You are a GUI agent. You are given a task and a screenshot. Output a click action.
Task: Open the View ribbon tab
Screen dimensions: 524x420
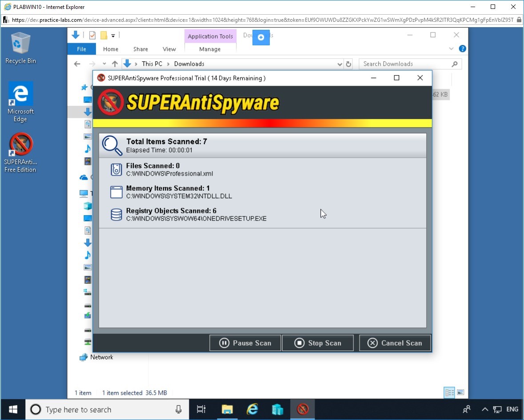pos(169,49)
